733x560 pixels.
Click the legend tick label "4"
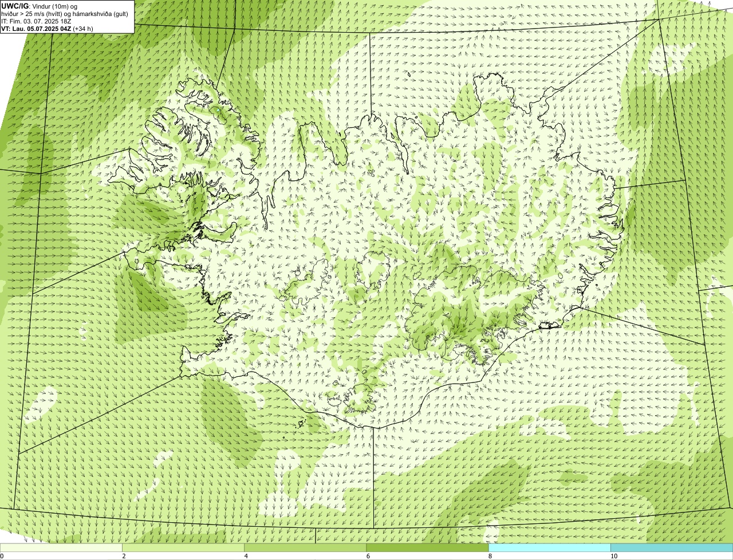click(246, 556)
